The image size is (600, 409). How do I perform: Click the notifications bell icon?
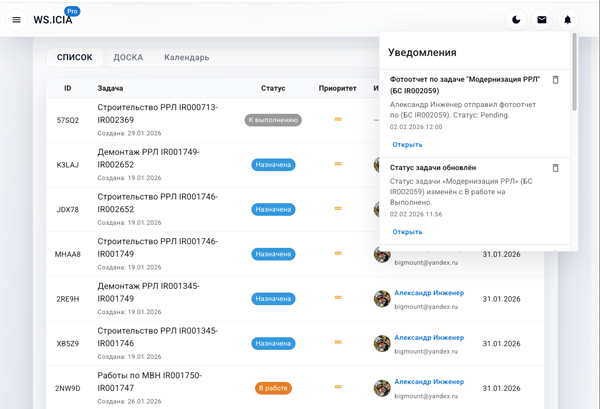[x=568, y=19]
